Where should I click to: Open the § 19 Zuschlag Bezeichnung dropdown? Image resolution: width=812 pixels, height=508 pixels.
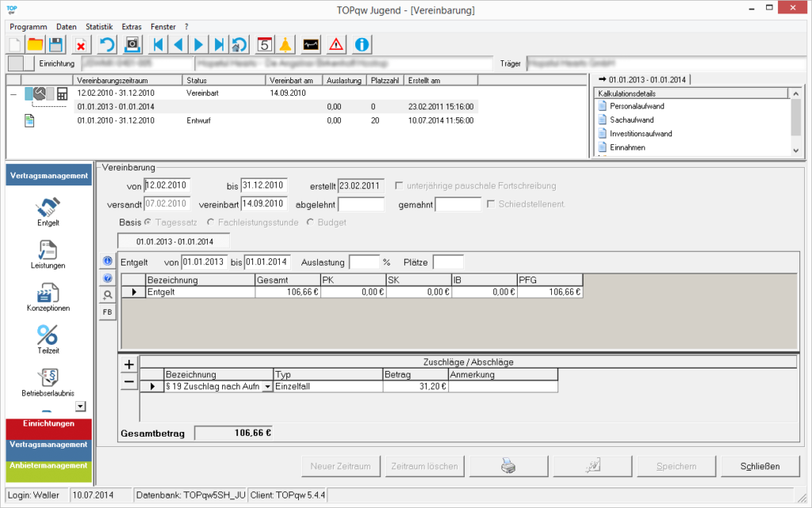[267, 387]
